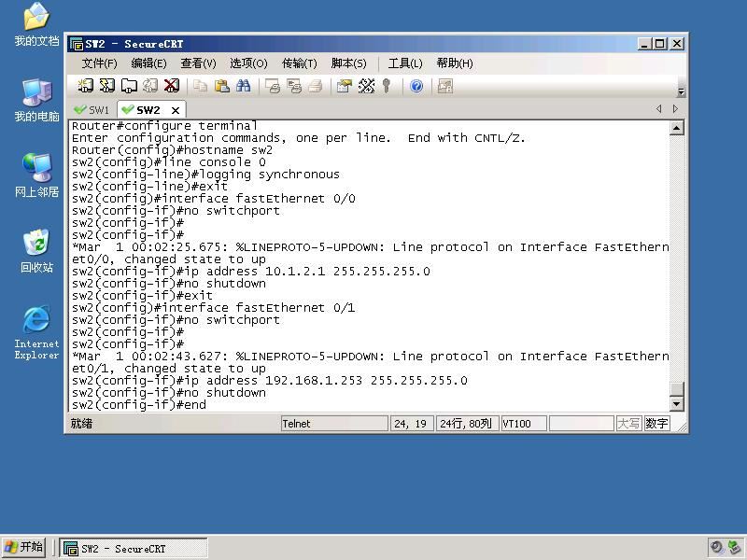Open the 传输(T) menu
The height and width of the screenshot is (560, 747).
click(299, 63)
